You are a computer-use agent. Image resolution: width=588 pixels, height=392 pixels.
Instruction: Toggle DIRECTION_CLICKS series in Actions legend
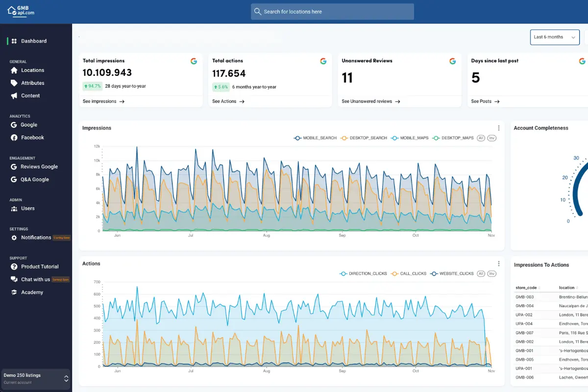pos(363,273)
